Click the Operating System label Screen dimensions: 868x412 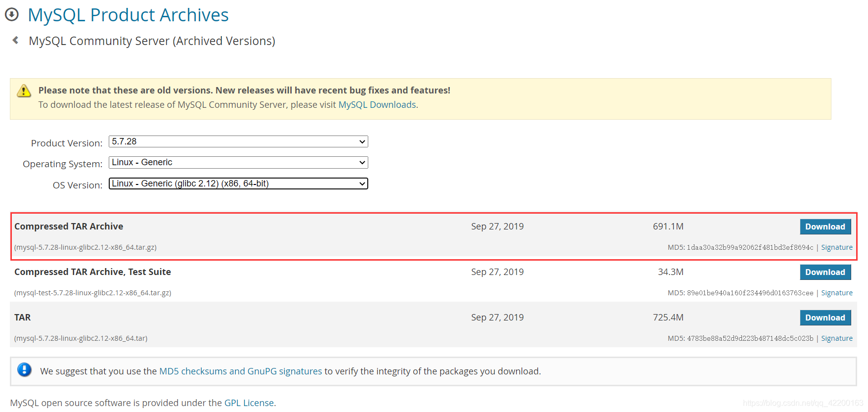pyautogui.click(x=63, y=164)
